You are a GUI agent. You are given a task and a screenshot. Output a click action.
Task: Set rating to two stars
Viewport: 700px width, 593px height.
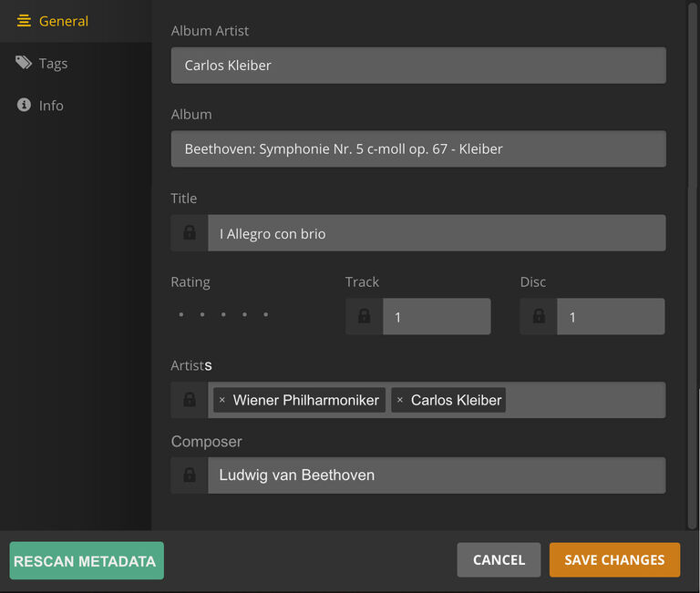[x=202, y=314]
